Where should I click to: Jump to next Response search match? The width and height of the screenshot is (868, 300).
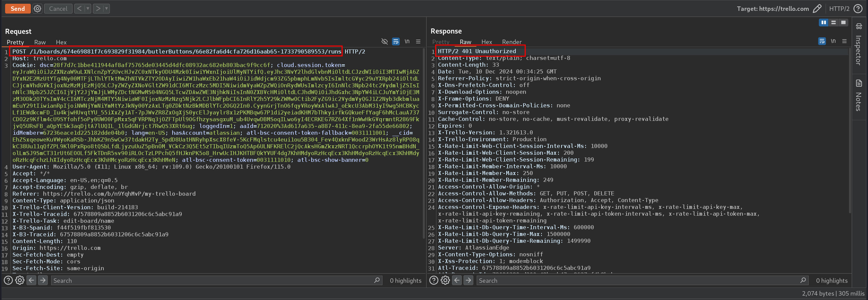468,280
